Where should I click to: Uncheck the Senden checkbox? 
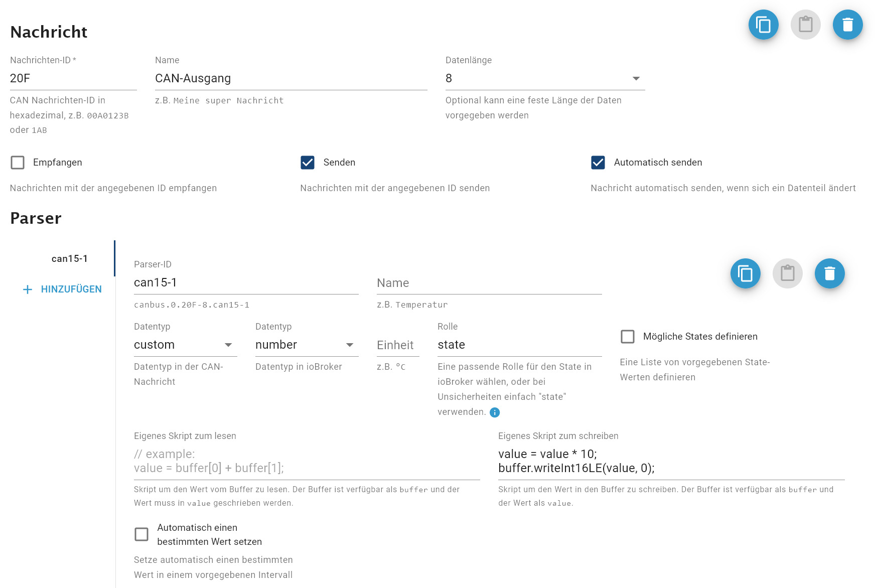point(308,163)
